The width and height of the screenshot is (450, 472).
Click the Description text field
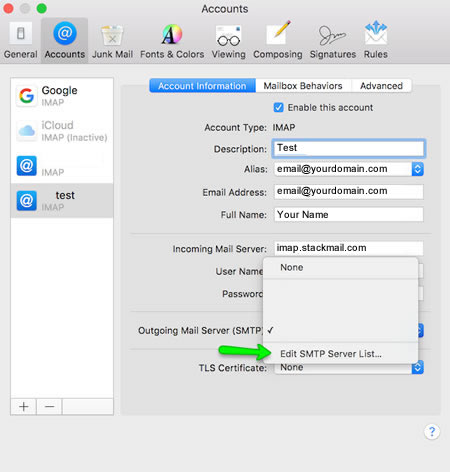point(349,148)
